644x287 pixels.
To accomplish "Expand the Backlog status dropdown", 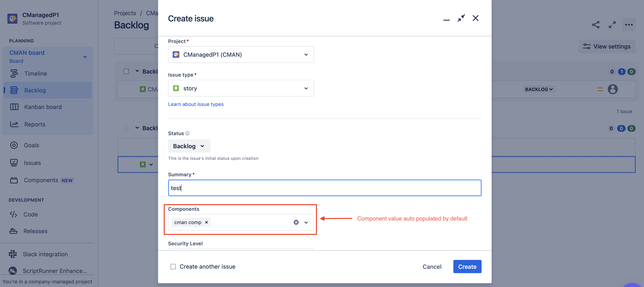I will [x=189, y=146].
